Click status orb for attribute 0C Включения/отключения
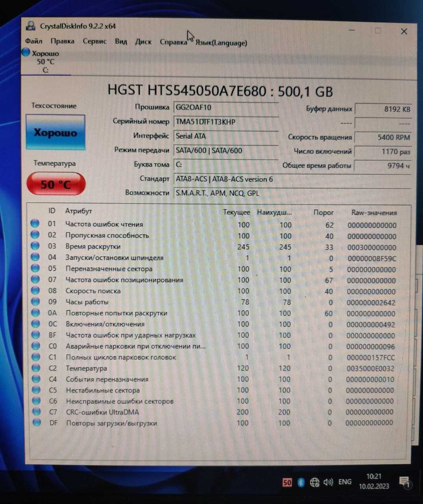This screenshot has width=423, height=504. coord(36,324)
